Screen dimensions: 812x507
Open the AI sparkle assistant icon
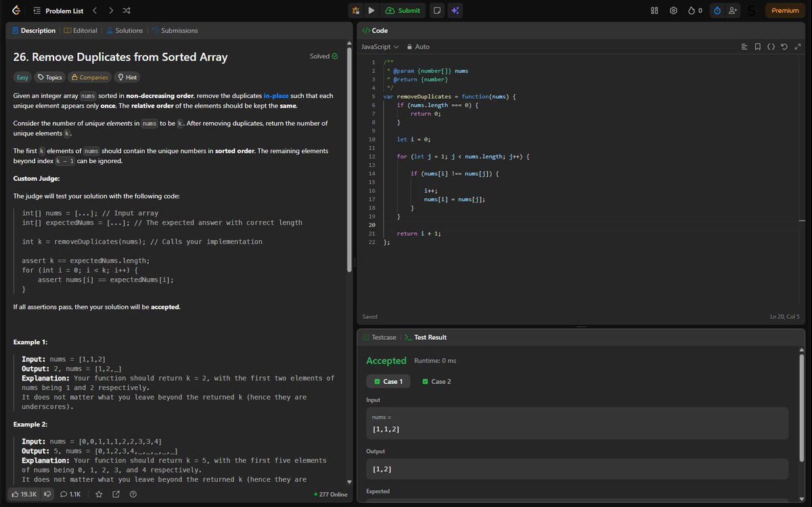pos(455,10)
